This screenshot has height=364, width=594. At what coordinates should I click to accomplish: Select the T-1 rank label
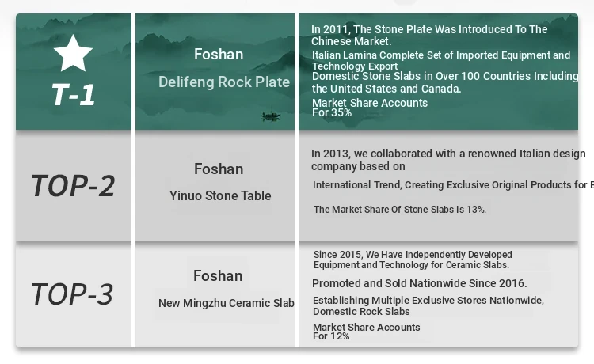tap(74, 95)
